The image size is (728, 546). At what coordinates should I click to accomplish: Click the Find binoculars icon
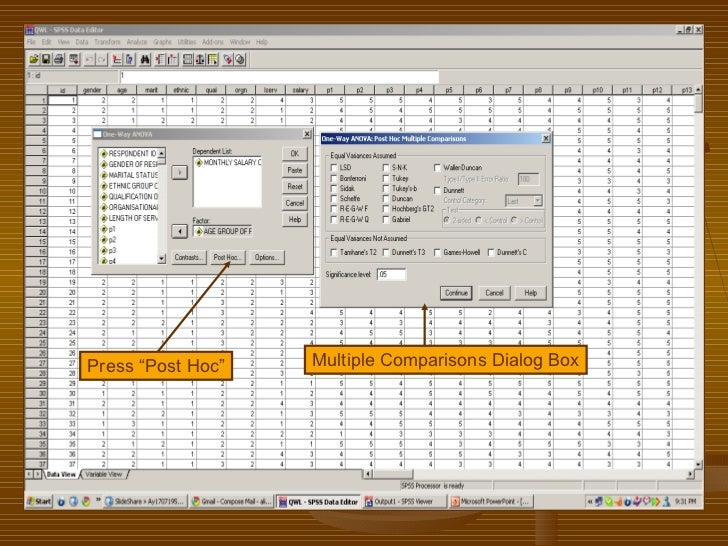(x=145, y=59)
